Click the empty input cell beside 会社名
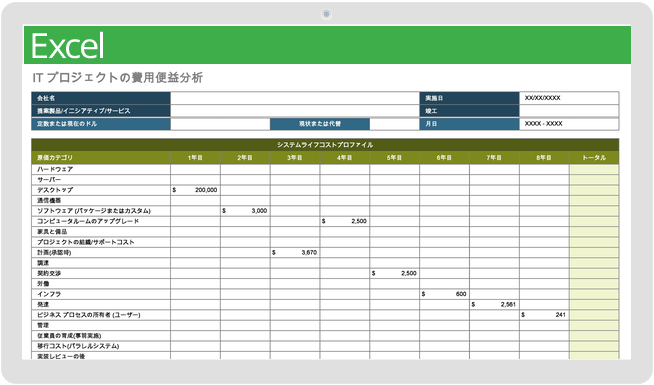654x385 pixels. coord(294,98)
